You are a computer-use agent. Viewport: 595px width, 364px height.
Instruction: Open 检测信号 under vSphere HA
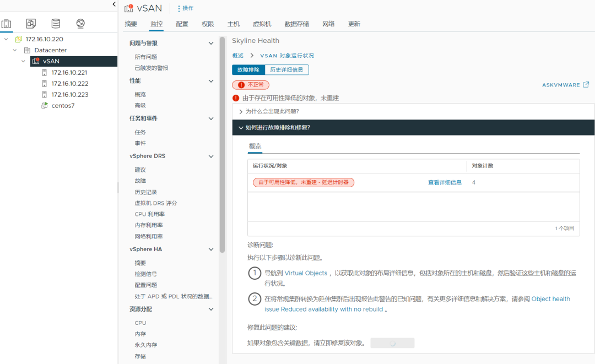pyautogui.click(x=145, y=274)
